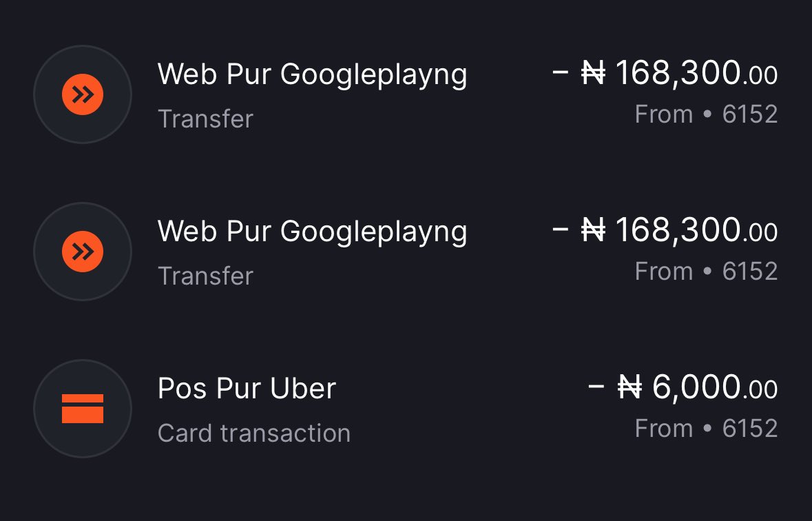Click the circle around the top transfer icon
The image size is (812, 521).
click(83, 94)
